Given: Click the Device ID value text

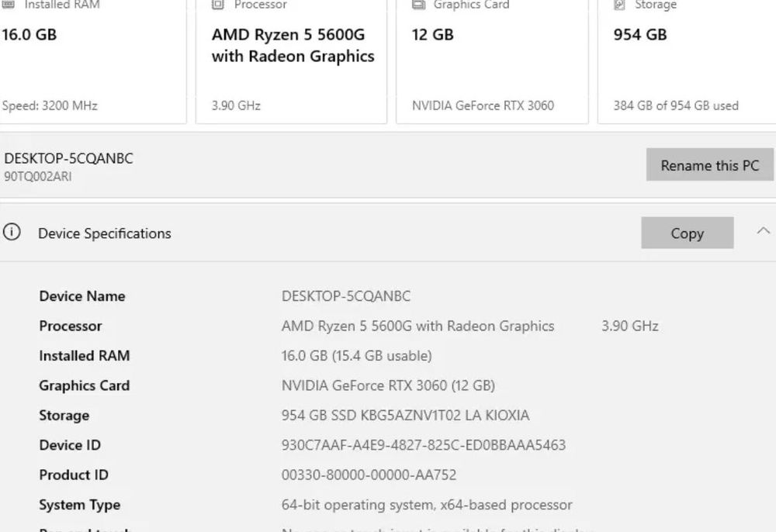Looking at the screenshot, I should 423,445.
